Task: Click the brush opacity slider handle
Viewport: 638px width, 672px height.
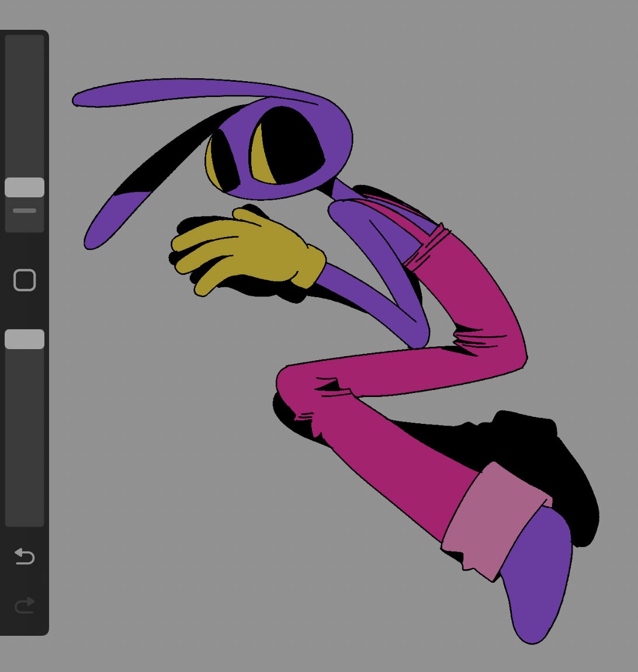Action: tap(25, 339)
